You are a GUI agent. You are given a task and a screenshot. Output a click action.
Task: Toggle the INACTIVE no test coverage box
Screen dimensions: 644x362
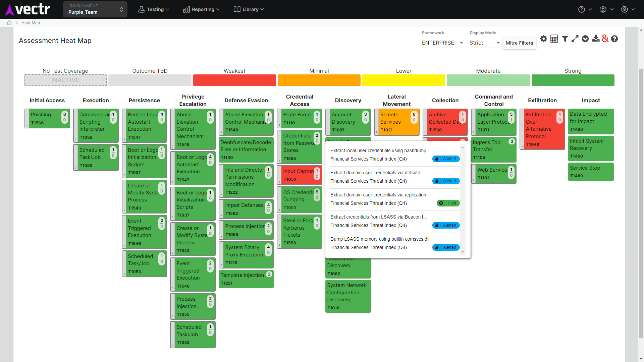pyautogui.click(x=65, y=80)
